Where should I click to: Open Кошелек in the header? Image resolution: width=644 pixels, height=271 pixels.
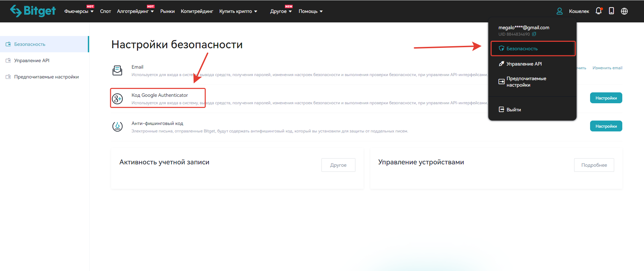(x=579, y=11)
